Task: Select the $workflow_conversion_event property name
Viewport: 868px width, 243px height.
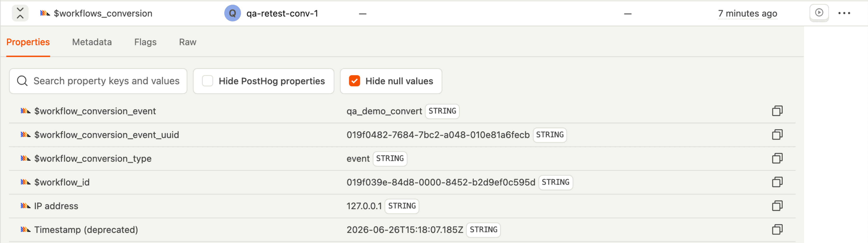Action: pyautogui.click(x=95, y=111)
